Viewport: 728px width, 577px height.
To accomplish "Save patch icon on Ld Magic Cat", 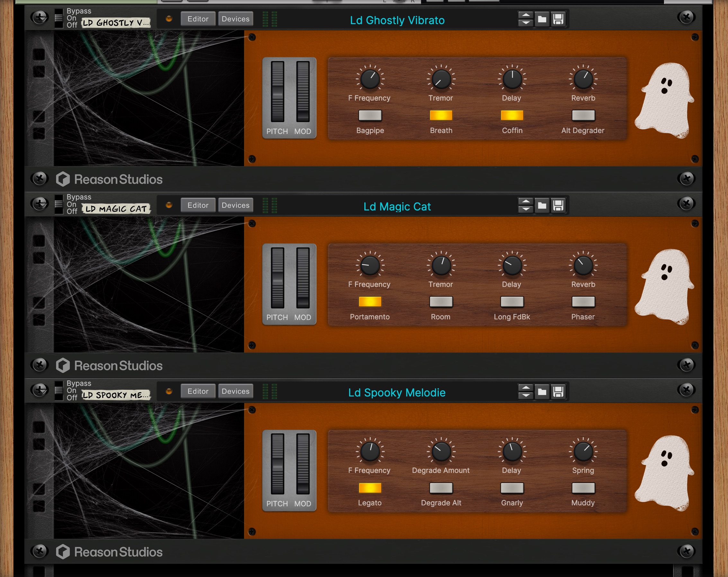I will pyautogui.click(x=558, y=205).
